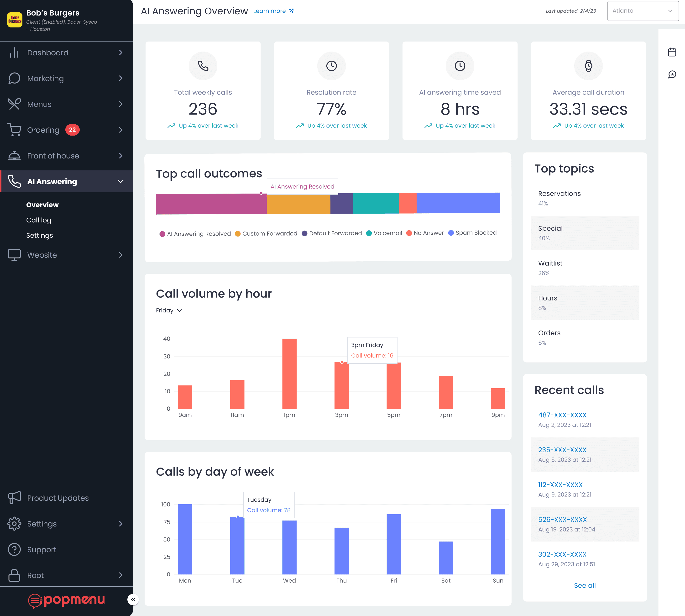Toggle the Spam Blocked legend entry

(472, 233)
